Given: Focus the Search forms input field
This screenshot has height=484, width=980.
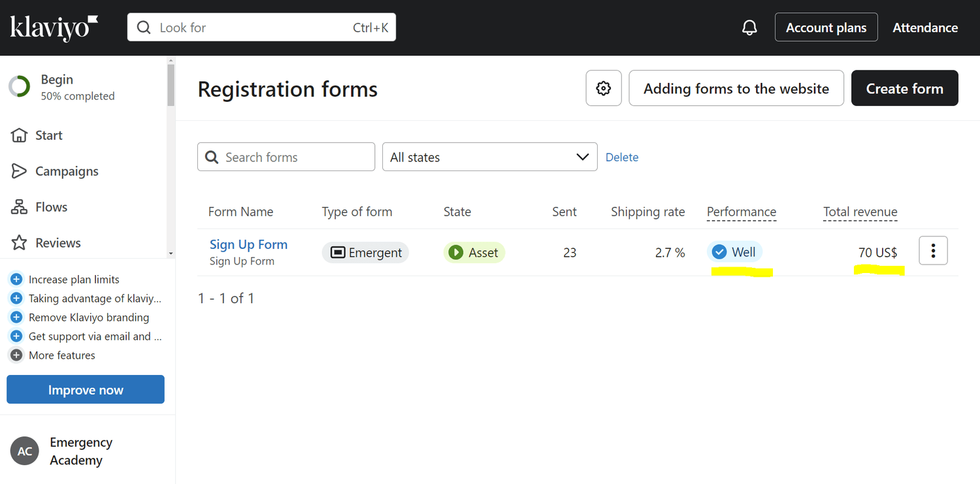Looking at the screenshot, I should pos(286,157).
